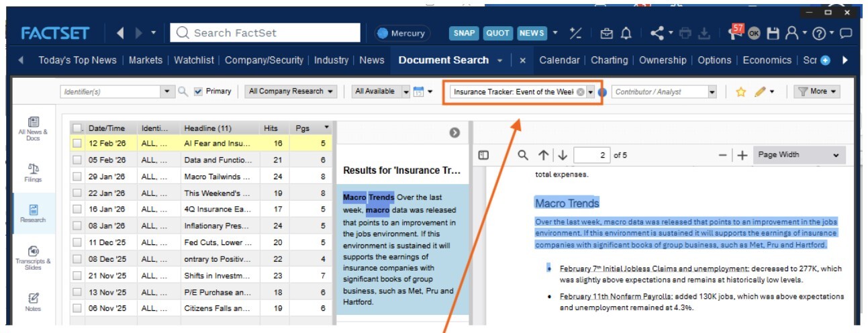This screenshot has height=333, width=868.
Task: Click the share icon
Action: point(657,33)
